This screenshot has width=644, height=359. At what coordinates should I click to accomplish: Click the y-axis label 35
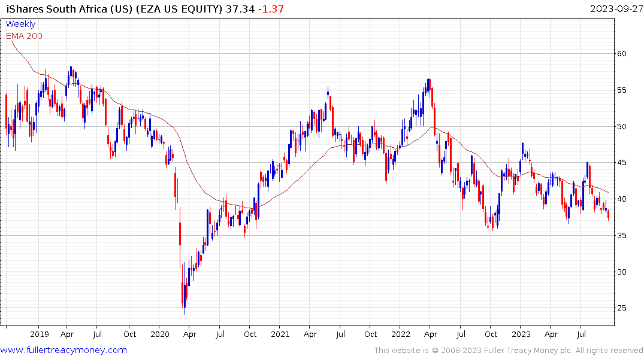pos(621,236)
